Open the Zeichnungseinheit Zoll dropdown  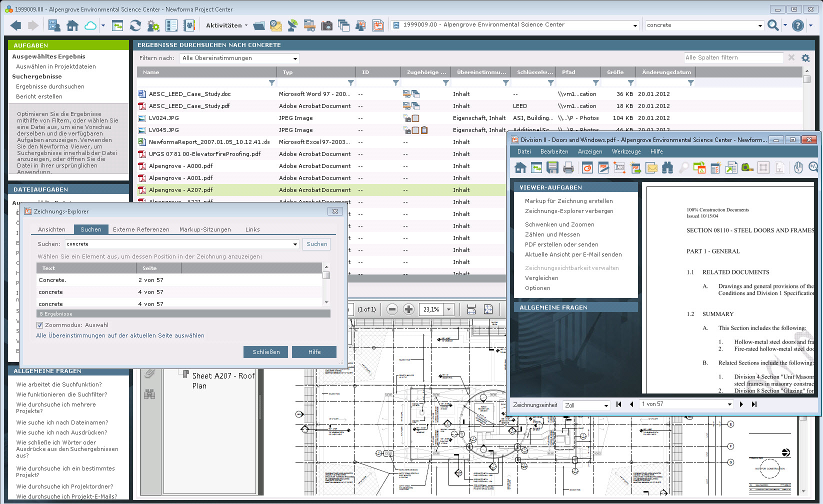click(586, 405)
